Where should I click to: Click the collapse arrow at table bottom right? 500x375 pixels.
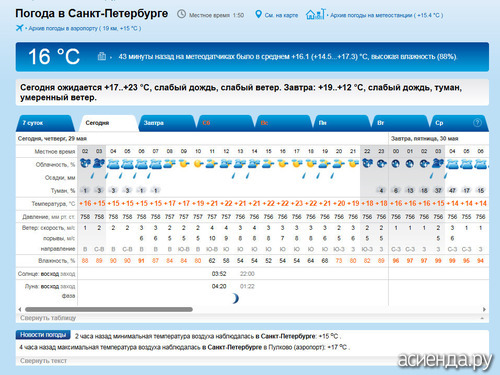pyautogui.click(x=482, y=318)
